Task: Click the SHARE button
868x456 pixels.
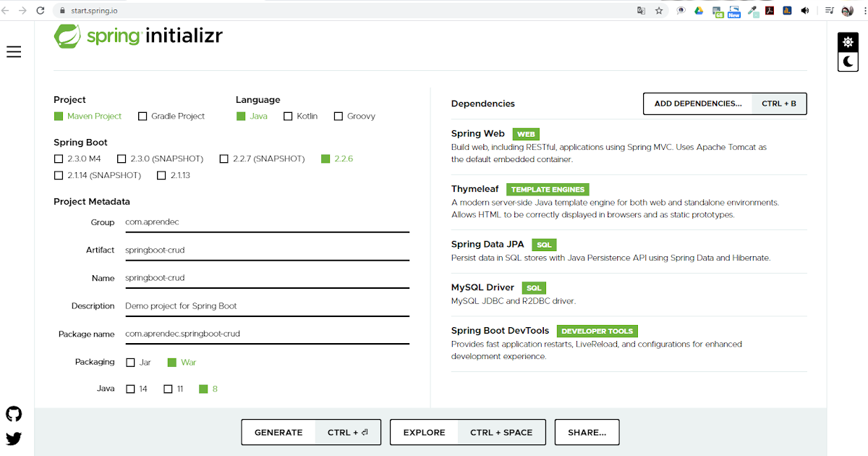Action: click(587, 432)
